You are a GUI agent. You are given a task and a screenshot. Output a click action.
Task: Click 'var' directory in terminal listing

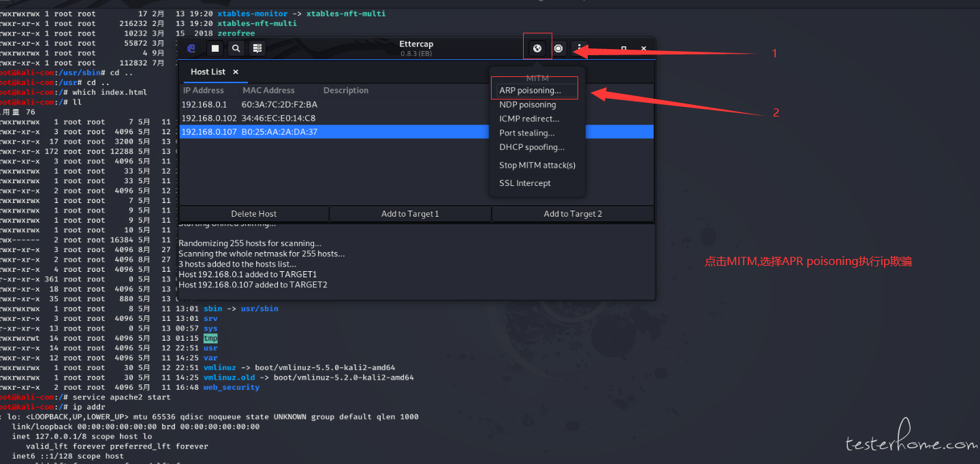210,358
